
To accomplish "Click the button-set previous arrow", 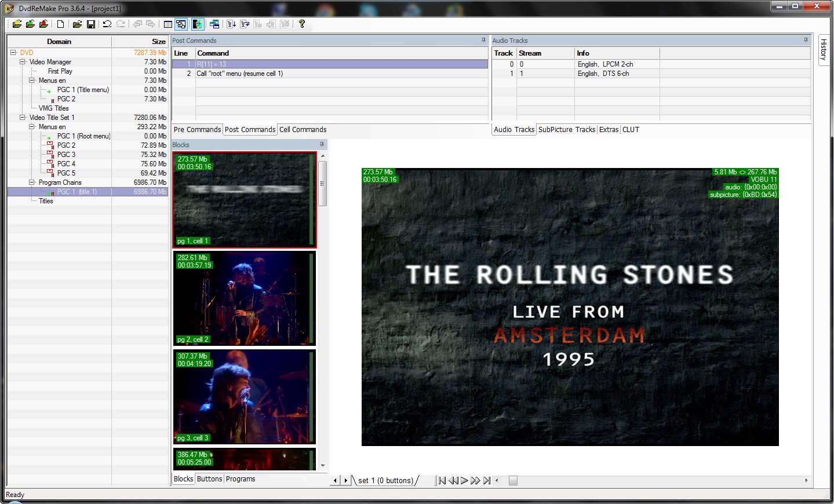I will point(335,480).
